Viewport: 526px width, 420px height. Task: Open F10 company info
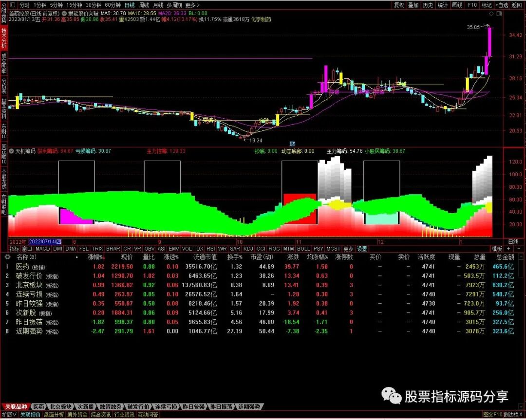point(472,5)
